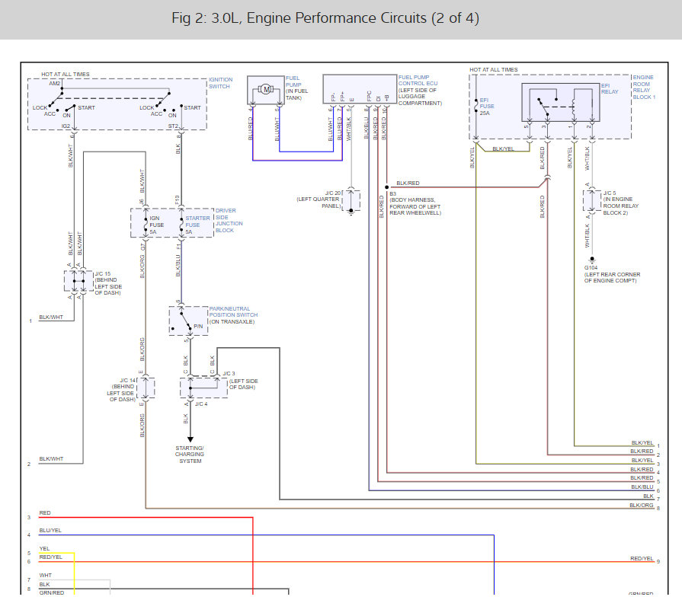This screenshot has width=682, height=616.
Task: Click the 'BLK/BLU' label at right line 6
Action: [x=642, y=487]
